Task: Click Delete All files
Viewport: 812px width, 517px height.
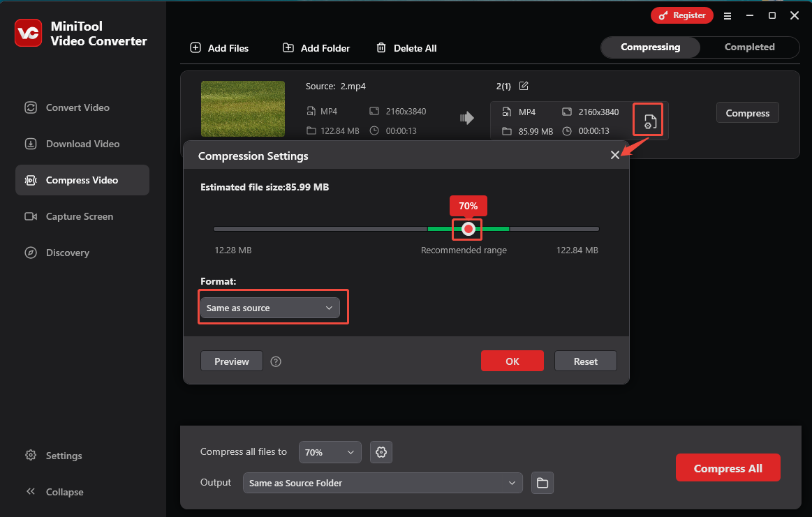Action: pyautogui.click(x=406, y=48)
